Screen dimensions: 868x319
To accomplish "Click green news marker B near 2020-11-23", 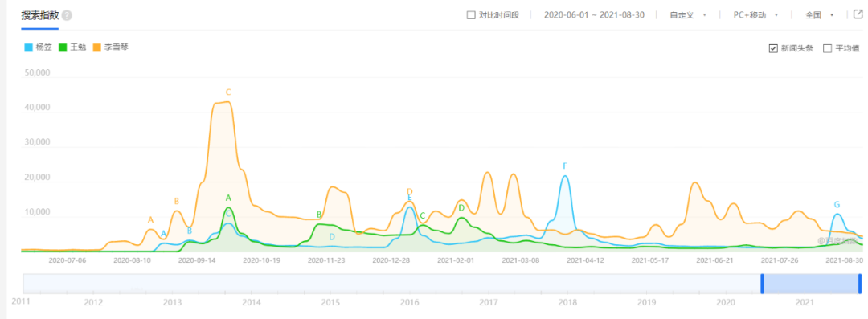I will (x=319, y=215).
